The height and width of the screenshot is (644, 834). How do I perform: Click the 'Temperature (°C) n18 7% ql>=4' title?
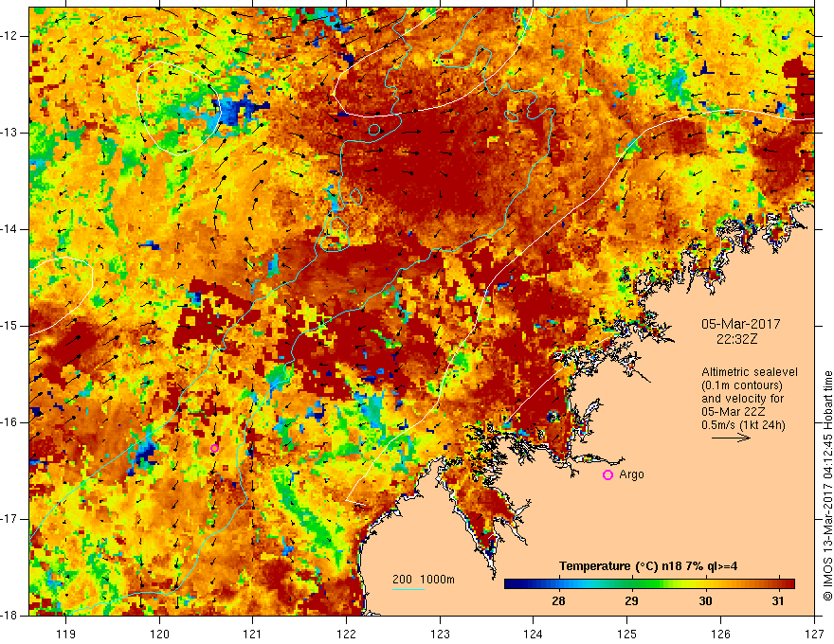pyautogui.click(x=648, y=566)
